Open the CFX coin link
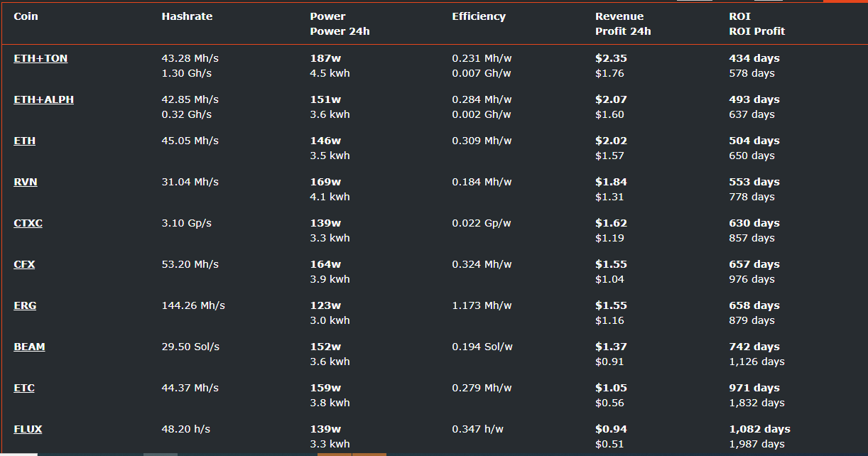This screenshot has width=868, height=456. [x=24, y=264]
